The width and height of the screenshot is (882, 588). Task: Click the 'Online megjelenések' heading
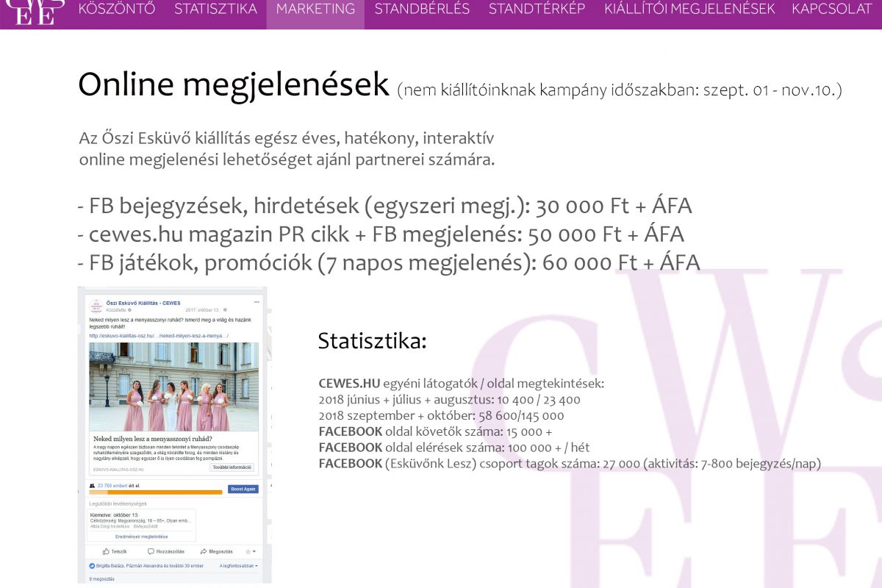[234, 85]
